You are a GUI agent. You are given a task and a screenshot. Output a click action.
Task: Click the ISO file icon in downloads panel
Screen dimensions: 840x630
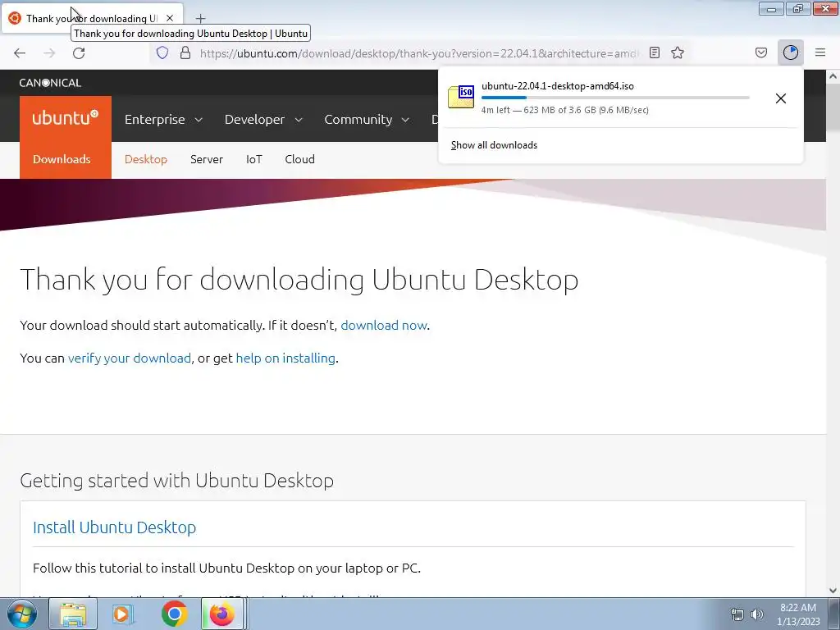[x=461, y=97]
